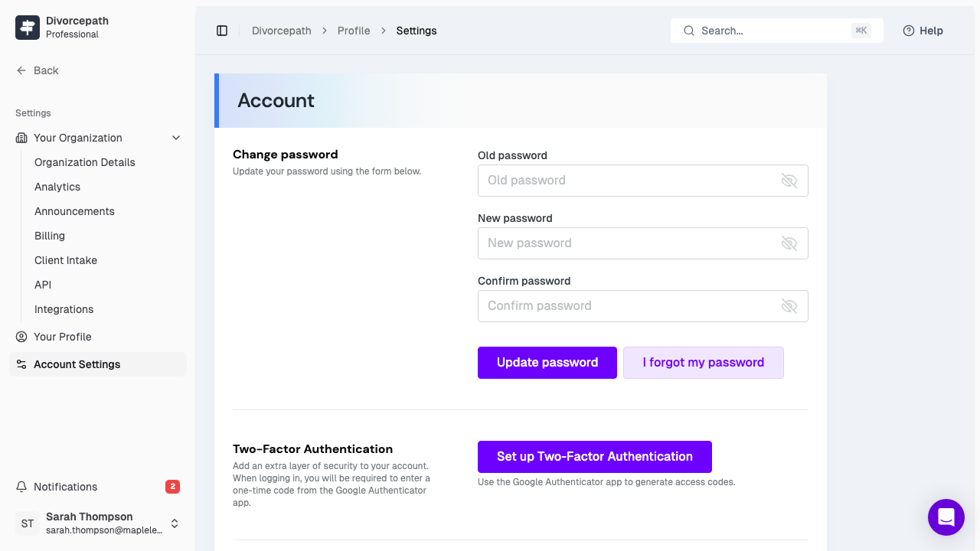Expand the Sarah Thompson account menu
The width and height of the screenshot is (980, 551).
(x=174, y=523)
